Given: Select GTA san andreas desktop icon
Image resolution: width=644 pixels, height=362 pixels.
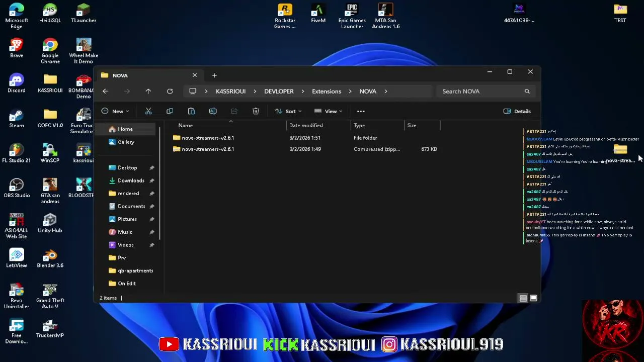Looking at the screenshot, I should [50, 192].
